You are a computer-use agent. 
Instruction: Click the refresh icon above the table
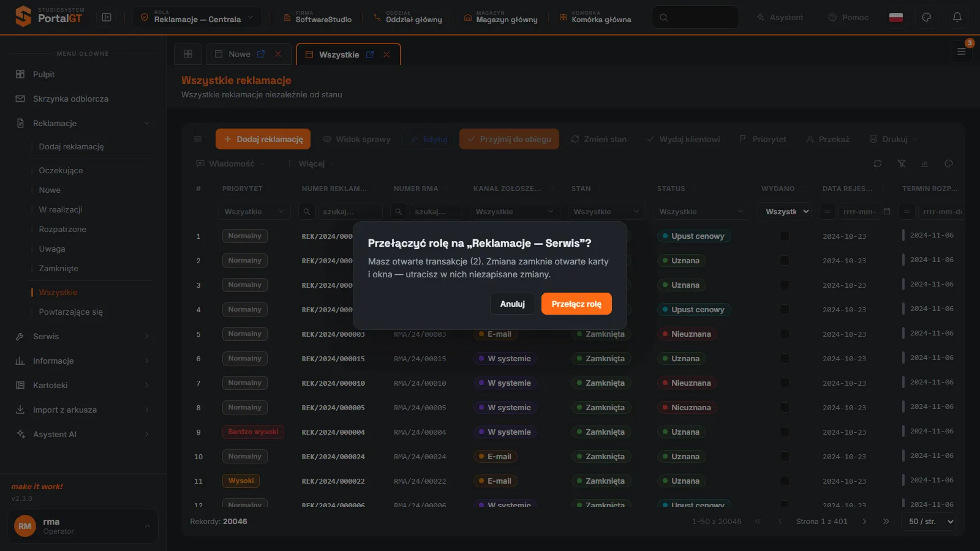[878, 163]
